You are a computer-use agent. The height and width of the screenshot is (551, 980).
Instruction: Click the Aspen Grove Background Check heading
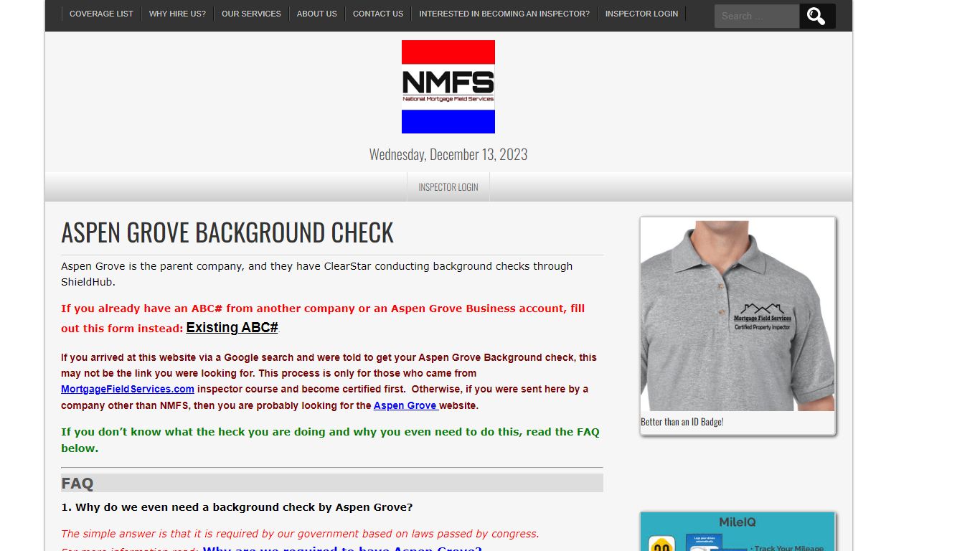pos(227,232)
